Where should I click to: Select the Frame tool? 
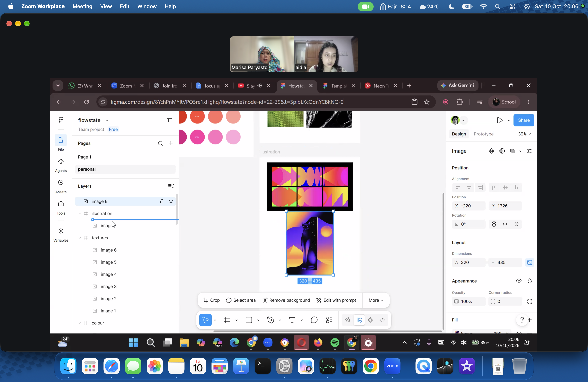pos(227,320)
